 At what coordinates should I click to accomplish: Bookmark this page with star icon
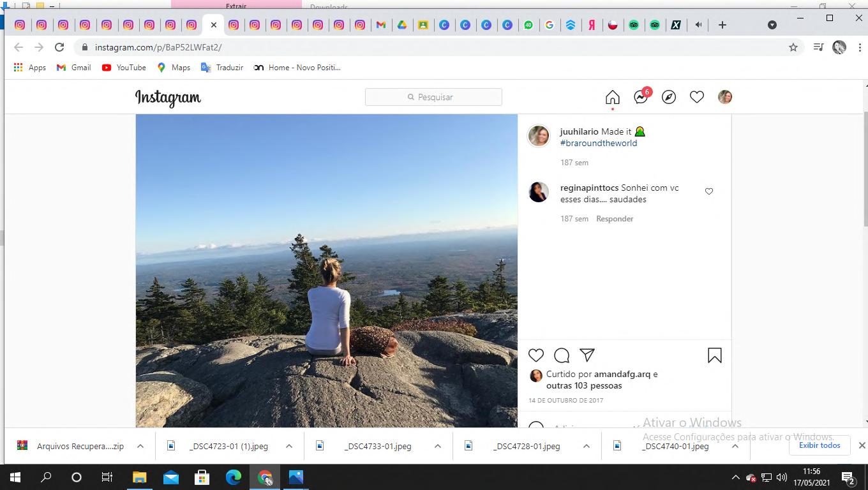click(x=793, y=47)
